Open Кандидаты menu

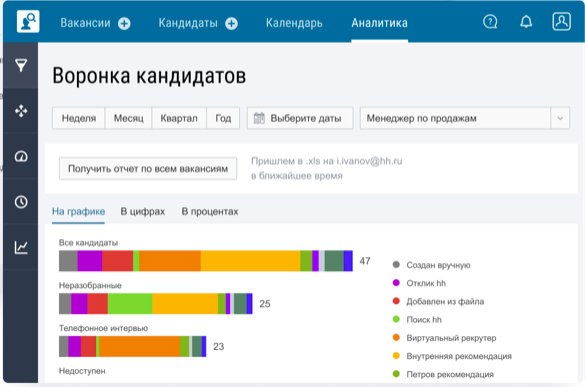188,23
